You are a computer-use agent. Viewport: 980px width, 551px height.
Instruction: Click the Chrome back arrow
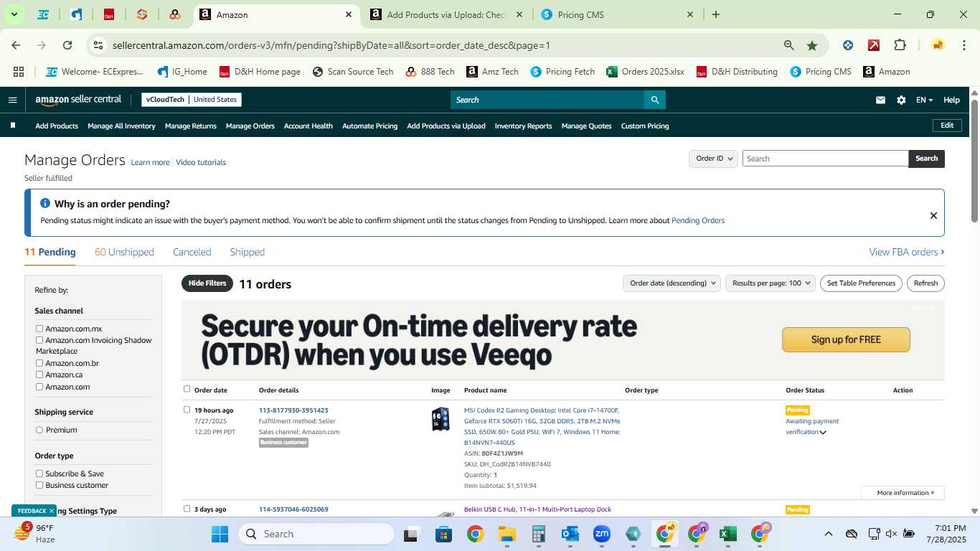[x=16, y=45]
